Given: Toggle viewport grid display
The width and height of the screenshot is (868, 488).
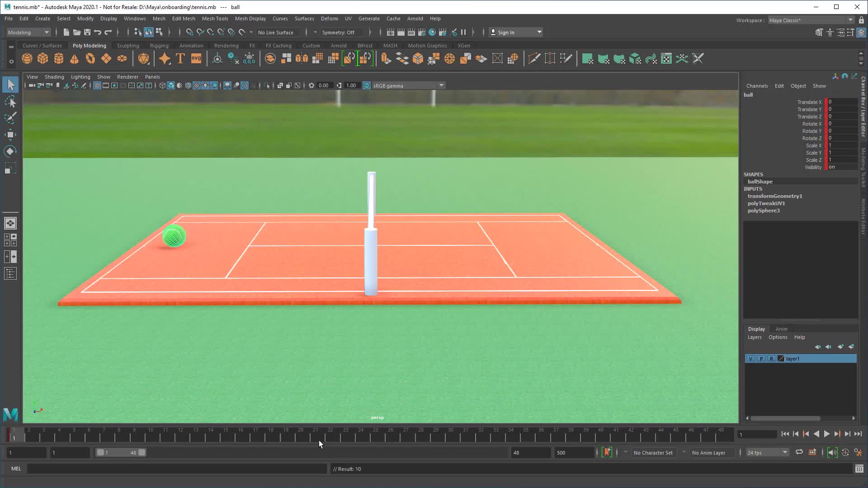Looking at the screenshot, I should [x=97, y=85].
